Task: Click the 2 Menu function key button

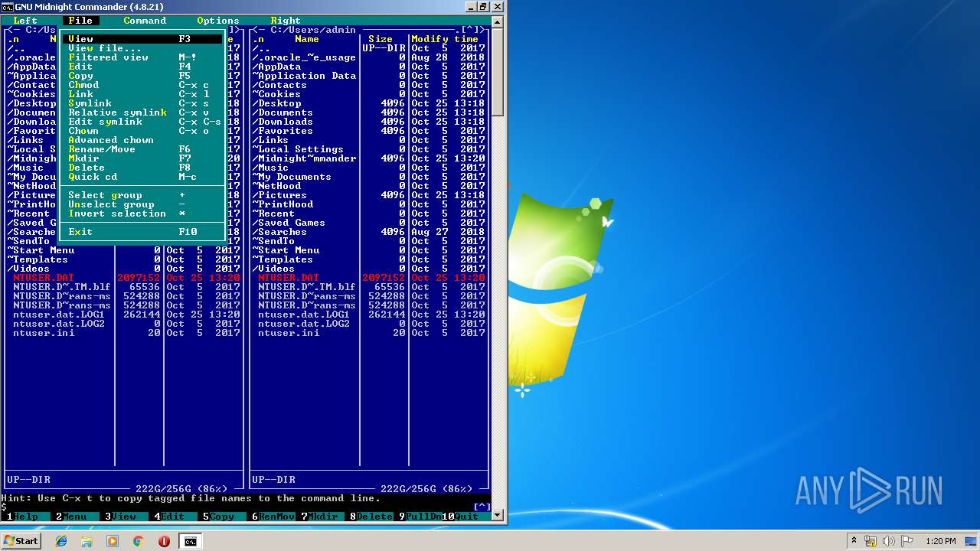Action: (74, 517)
